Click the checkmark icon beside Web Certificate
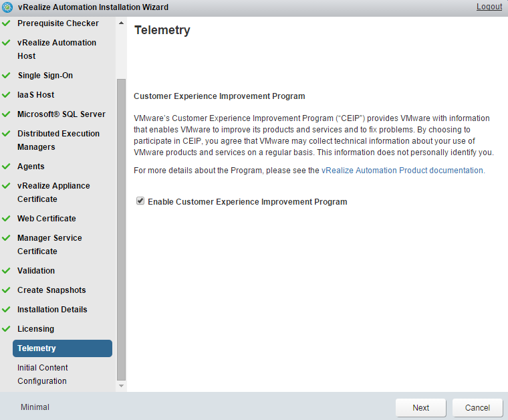Image resolution: width=508 pixels, height=420 pixels. [6, 219]
